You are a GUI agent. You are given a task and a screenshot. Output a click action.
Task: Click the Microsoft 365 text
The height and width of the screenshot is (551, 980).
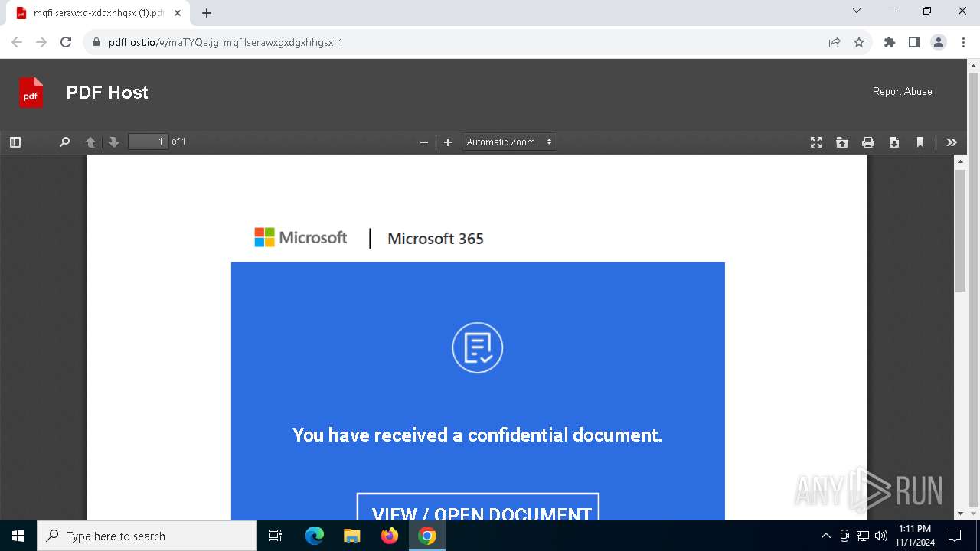[436, 239]
